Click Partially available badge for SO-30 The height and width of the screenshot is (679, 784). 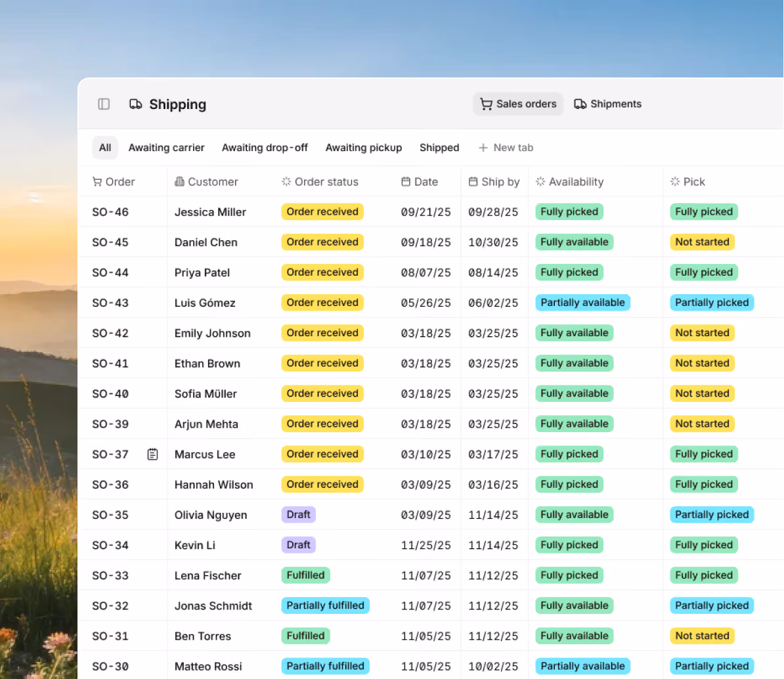pos(583,666)
